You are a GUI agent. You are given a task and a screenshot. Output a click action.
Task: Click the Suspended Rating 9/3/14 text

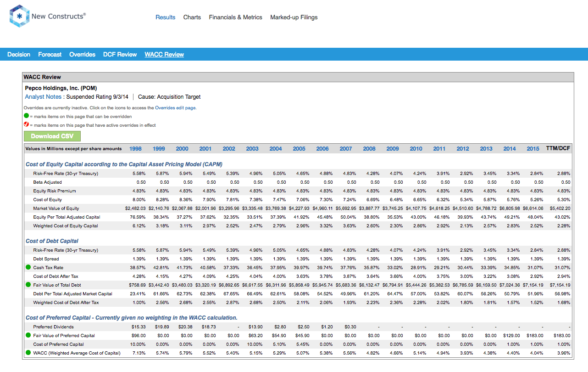click(x=97, y=97)
